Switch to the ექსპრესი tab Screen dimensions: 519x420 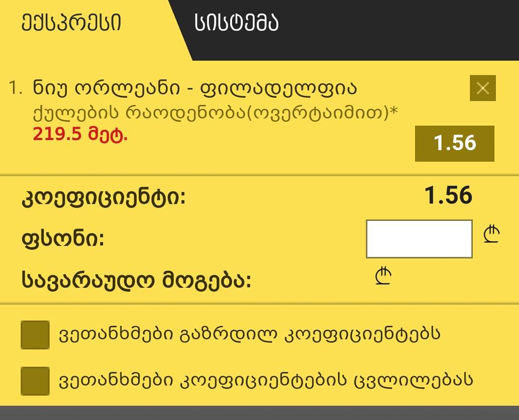71,22
